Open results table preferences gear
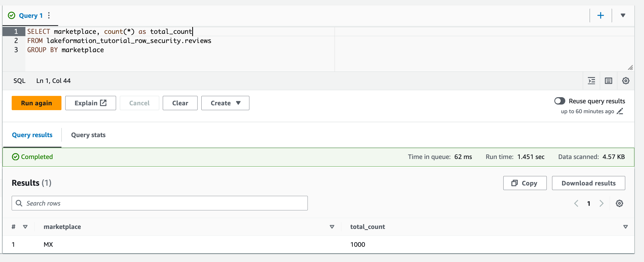644x262 pixels. 619,203
